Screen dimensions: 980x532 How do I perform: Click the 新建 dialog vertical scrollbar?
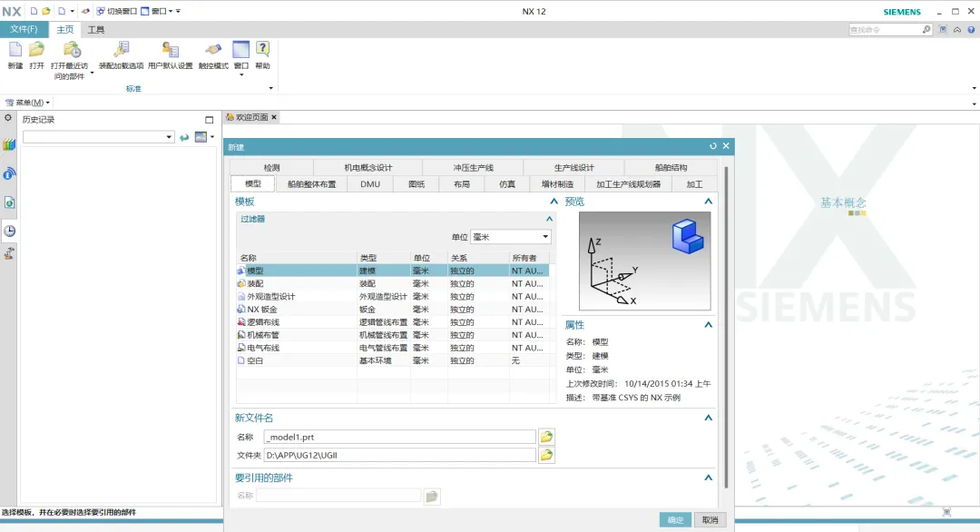point(726,329)
